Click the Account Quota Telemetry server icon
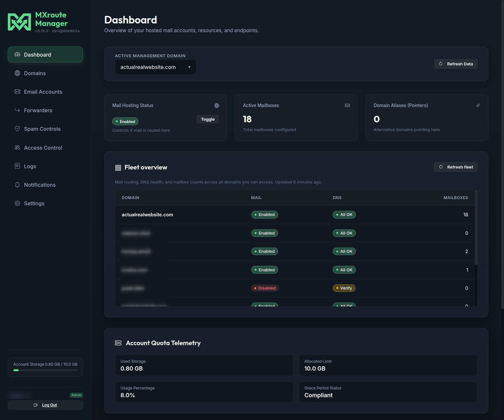Image resolution: width=504 pixels, height=420 pixels. (118, 343)
